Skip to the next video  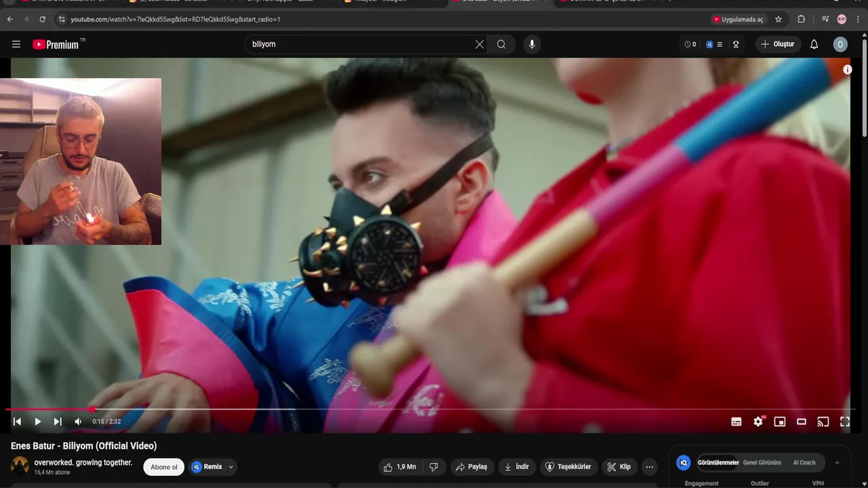pyautogui.click(x=58, y=422)
